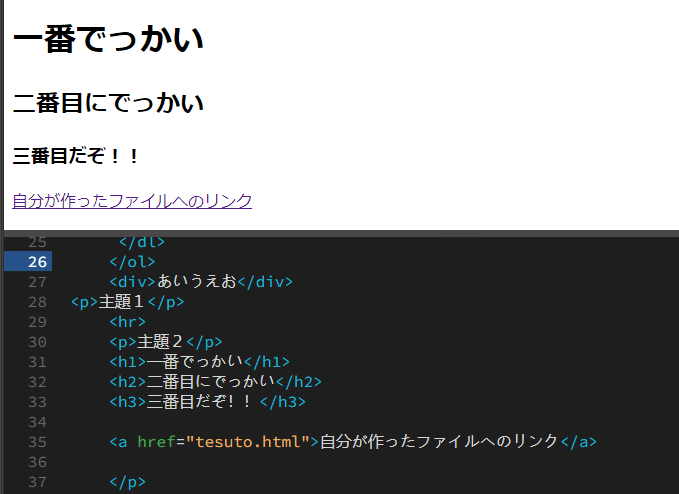Select line number 31 in the gutter

(x=37, y=362)
